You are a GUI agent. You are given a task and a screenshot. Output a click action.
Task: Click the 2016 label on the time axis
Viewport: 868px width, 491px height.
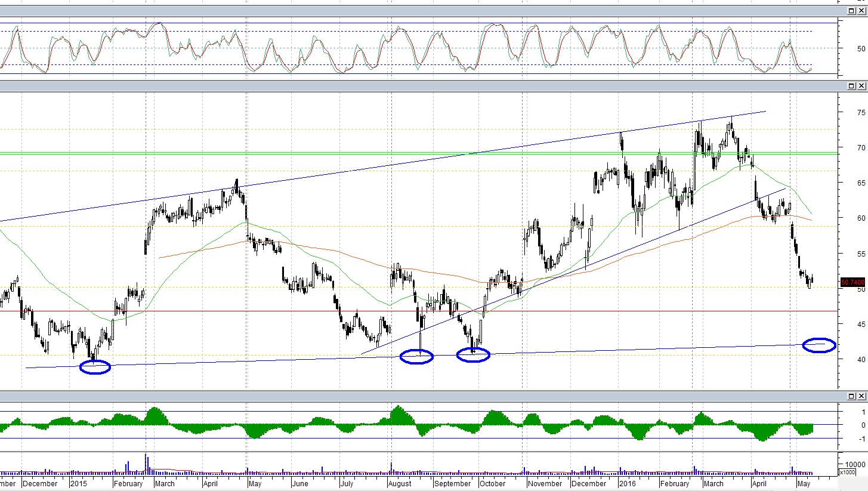[628, 483]
